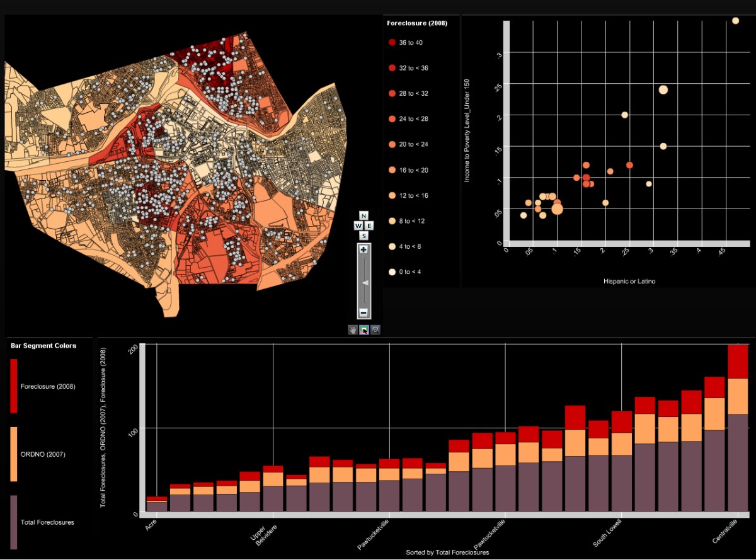Pan the map east with E button
This screenshot has height=560, width=756.
click(369, 226)
